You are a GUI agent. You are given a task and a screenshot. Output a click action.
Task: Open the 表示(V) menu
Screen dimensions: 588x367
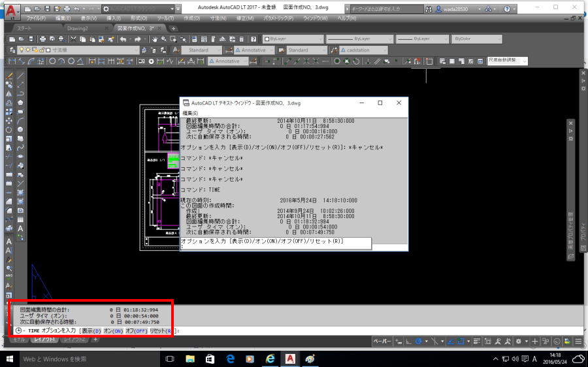coord(88,18)
